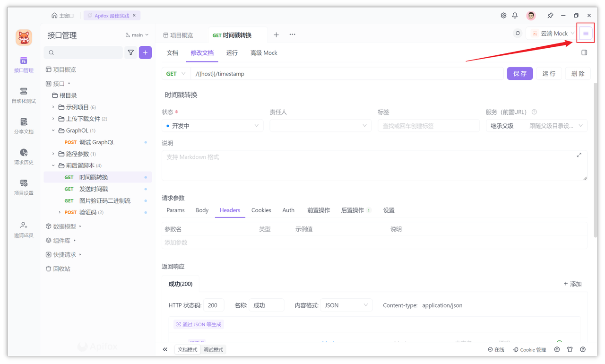Image resolution: width=605 pixels, height=364 pixels.
Task: Select 调试 GraphQL POST endpoint
Action: point(97,142)
